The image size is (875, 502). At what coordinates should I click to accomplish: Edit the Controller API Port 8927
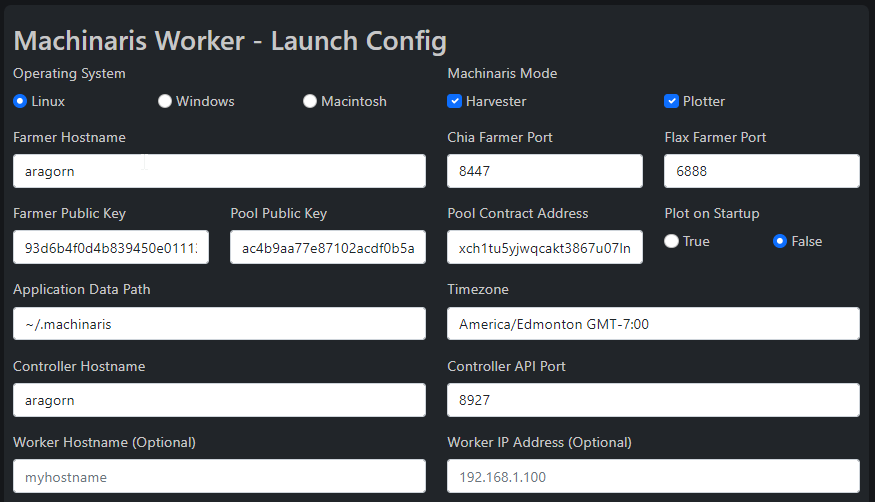coord(653,400)
